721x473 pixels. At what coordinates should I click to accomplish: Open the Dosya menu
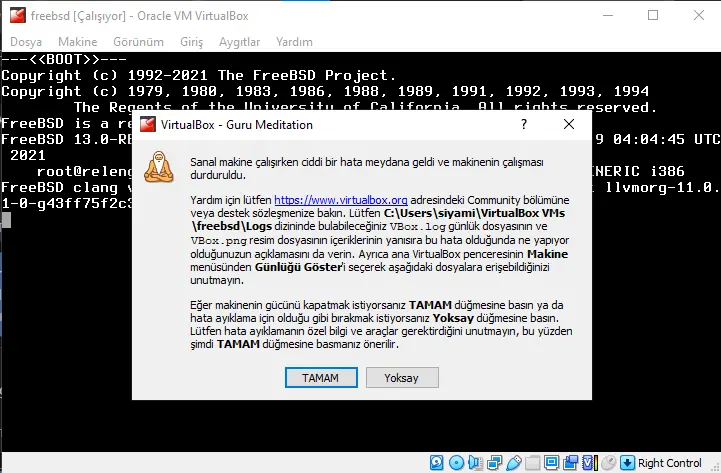(x=26, y=42)
